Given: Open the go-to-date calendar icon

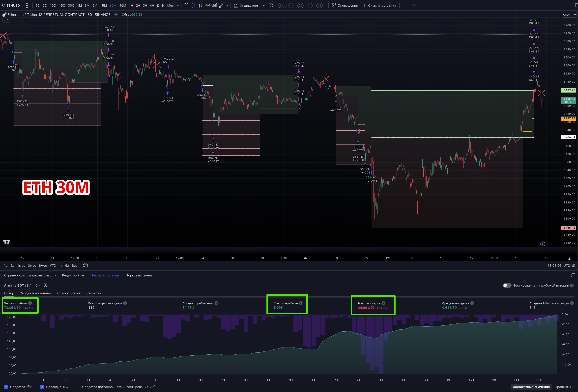Looking at the screenshot, I should (x=85, y=265).
